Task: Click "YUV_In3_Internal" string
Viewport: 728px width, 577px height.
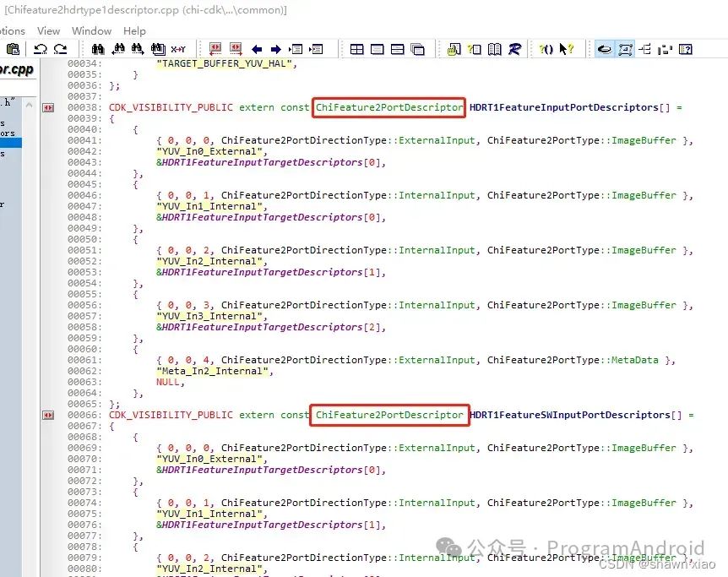Action: click(209, 316)
